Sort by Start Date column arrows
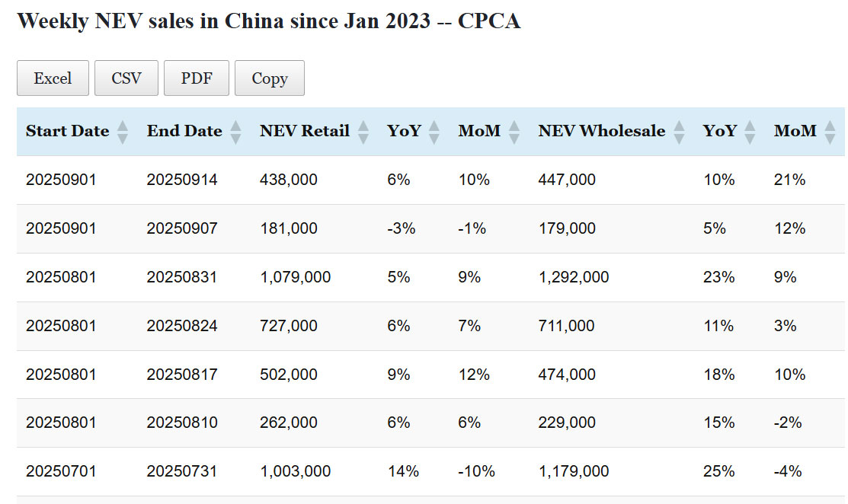Viewport: 848px width, 504px height. click(x=123, y=132)
